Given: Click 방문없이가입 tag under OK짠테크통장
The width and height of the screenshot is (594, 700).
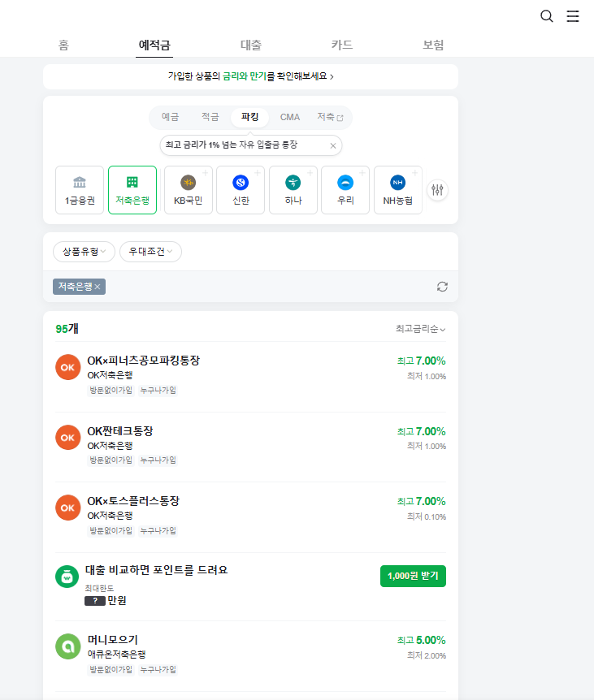Looking at the screenshot, I should [x=111, y=460].
